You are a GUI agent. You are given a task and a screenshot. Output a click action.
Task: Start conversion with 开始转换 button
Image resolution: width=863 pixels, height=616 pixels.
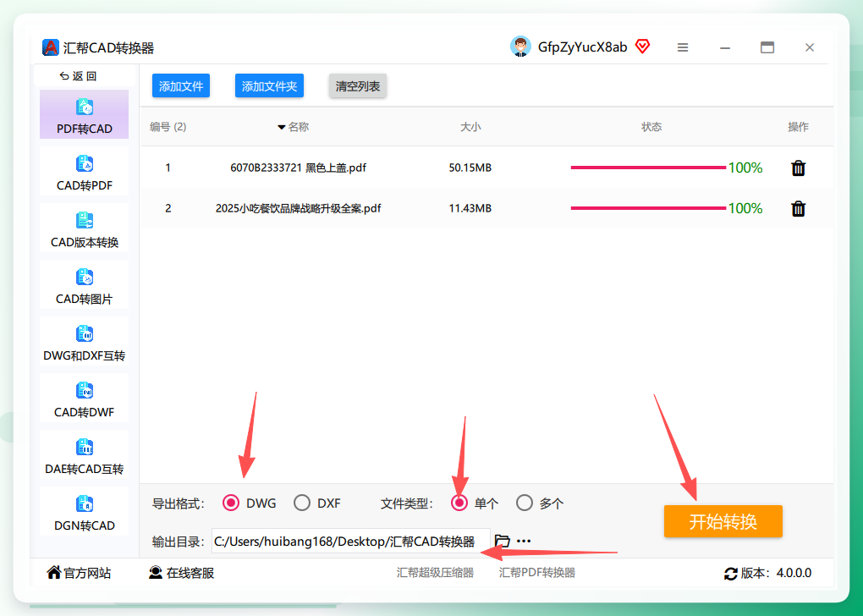(723, 520)
